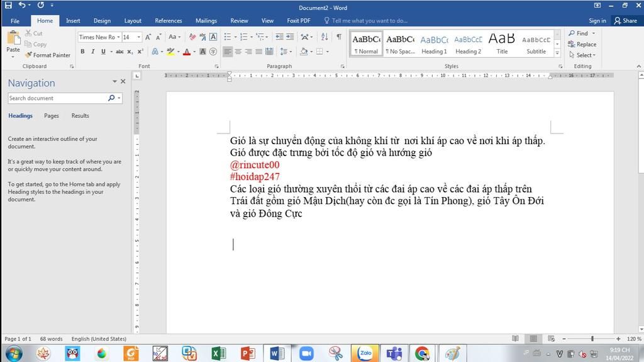Image resolution: width=644 pixels, height=362 pixels.
Task: Start a bulleted list
Action: click(x=228, y=37)
